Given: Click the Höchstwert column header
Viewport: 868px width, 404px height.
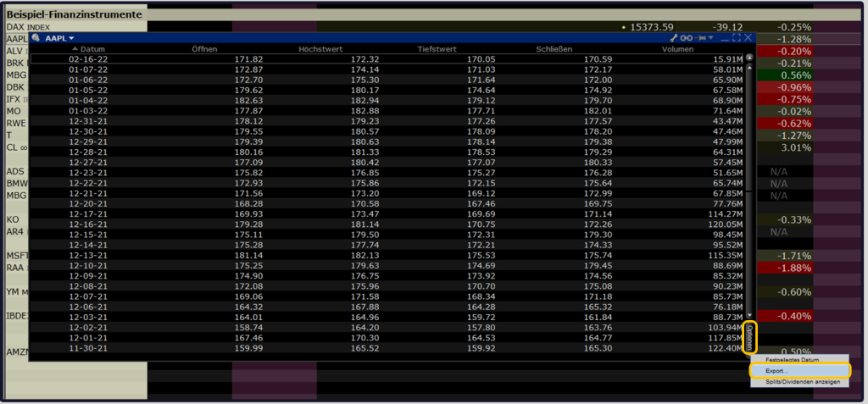Looking at the screenshot, I should [x=319, y=49].
